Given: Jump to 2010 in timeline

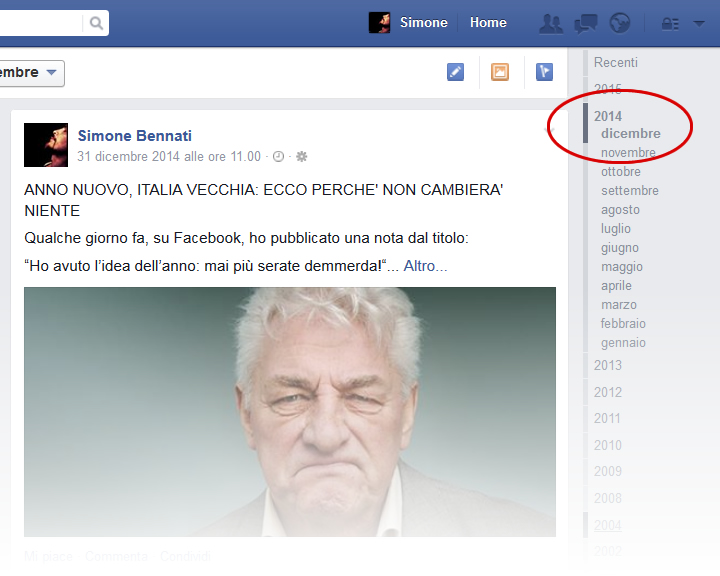Looking at the screenshot, I should [608, 445].
